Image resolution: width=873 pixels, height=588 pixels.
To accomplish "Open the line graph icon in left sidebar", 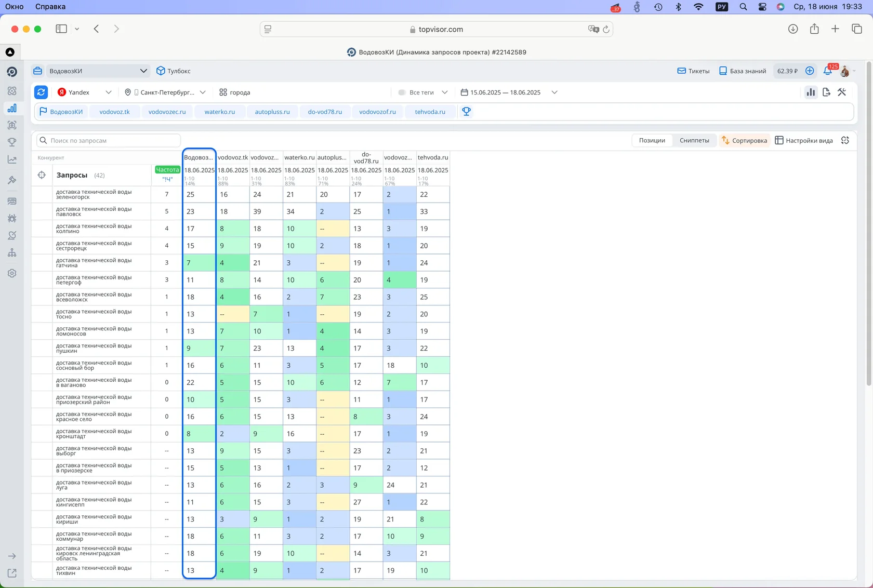I will [12, 160].
